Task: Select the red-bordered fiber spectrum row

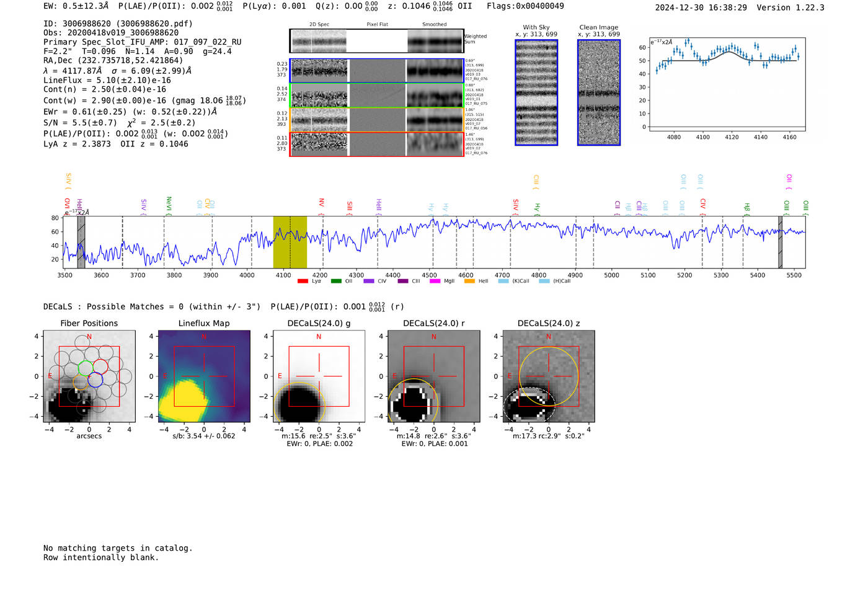Action: point(376,144)
